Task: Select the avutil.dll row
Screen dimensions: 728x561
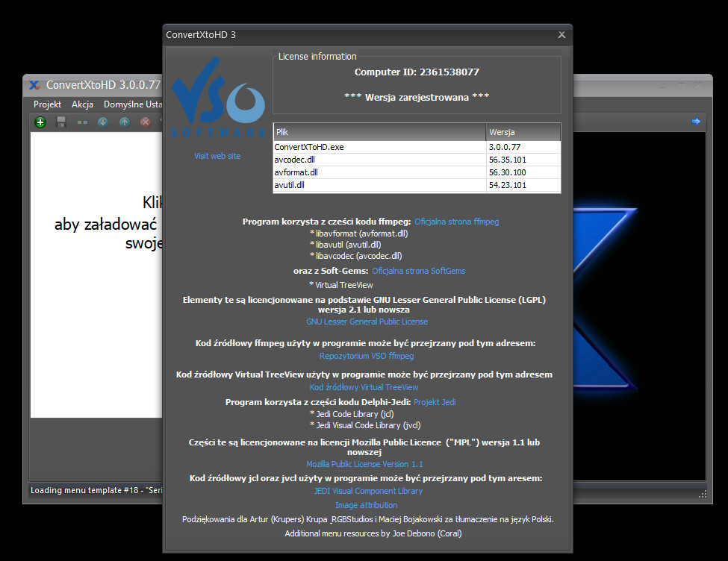Action: coord(417,185)
